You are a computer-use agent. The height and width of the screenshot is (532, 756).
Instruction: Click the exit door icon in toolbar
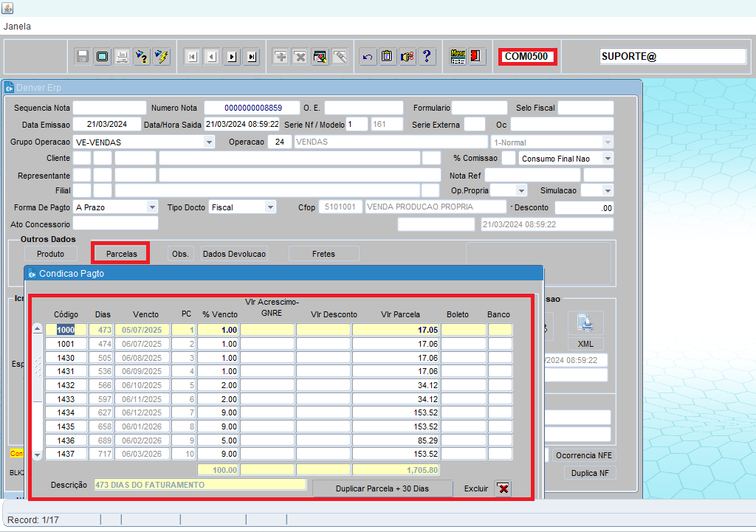[477, 57]
